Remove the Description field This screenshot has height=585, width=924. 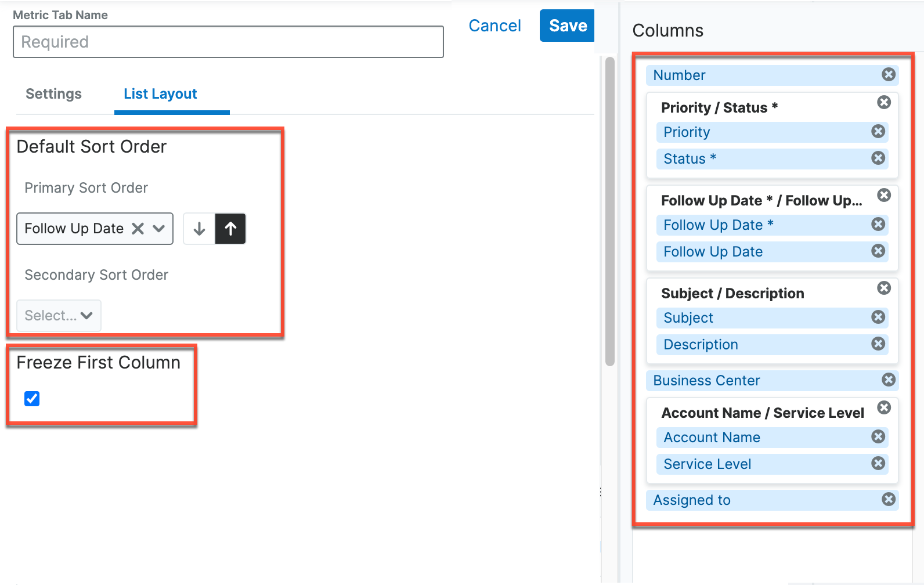click(878, 344)
